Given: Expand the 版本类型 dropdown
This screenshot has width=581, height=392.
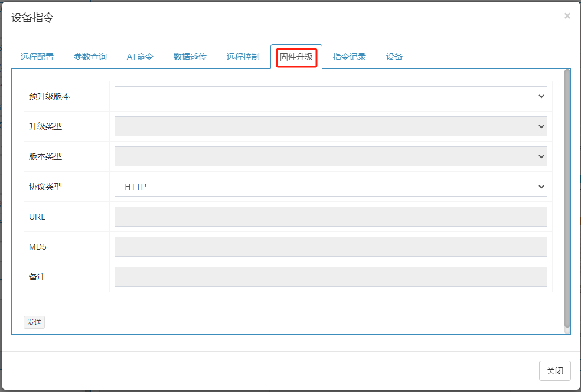Looking at the screenshot, I should click(x=331, y=156).
